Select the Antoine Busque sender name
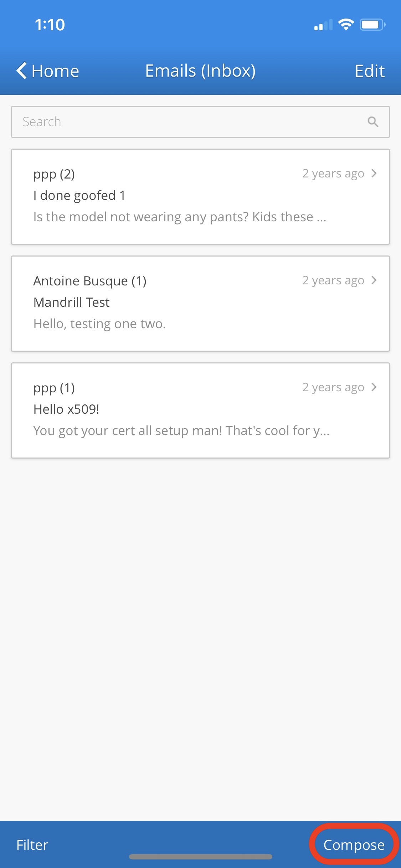 [x=90, y=281]
